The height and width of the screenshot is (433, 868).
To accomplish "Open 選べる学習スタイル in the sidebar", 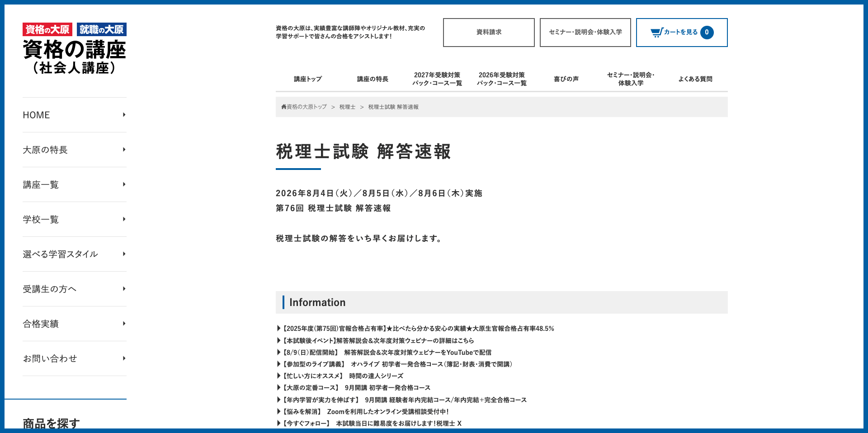I will (75, 254).
